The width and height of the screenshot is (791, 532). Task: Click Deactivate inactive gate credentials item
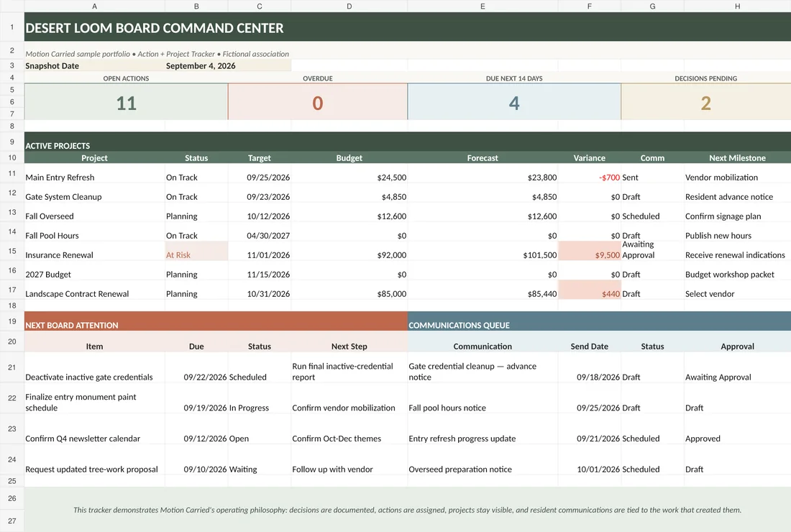pyautogui.click(x=94, y=367)
